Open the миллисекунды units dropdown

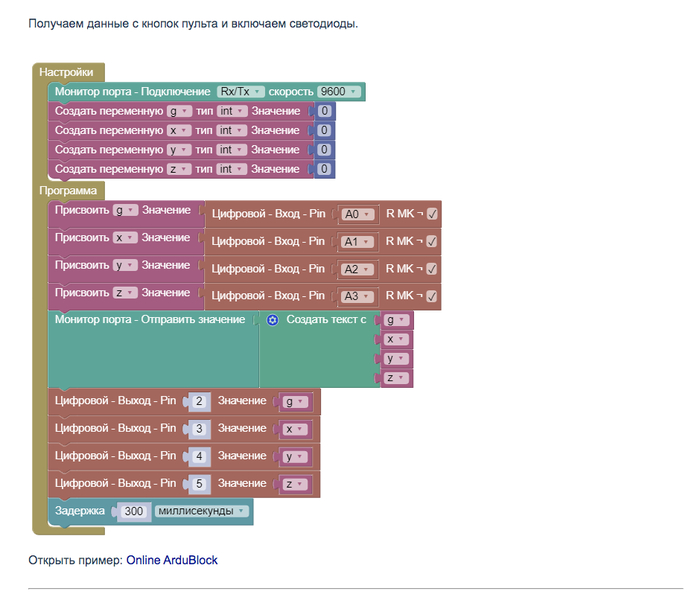(x=202, y=511)
